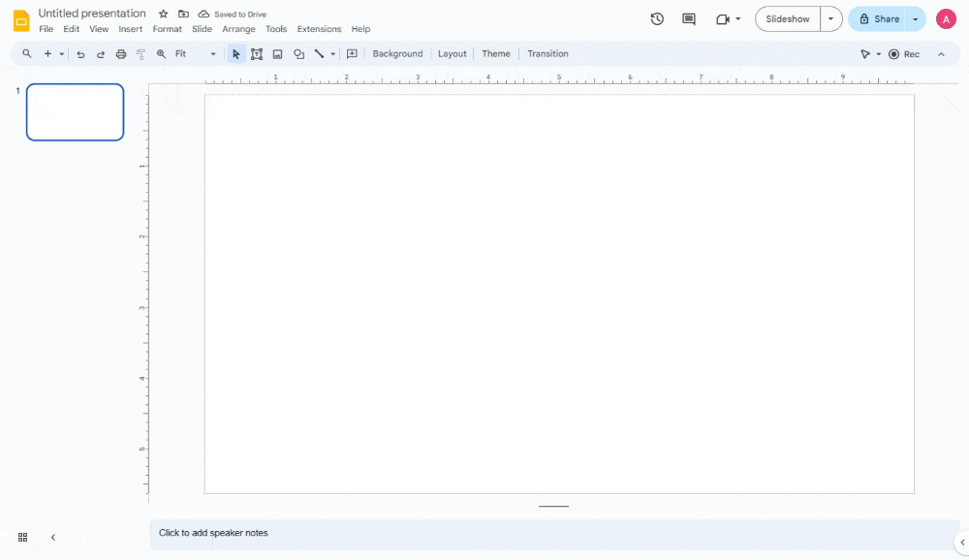
Task: Click the Paint format tool
Action: (140, 53)
